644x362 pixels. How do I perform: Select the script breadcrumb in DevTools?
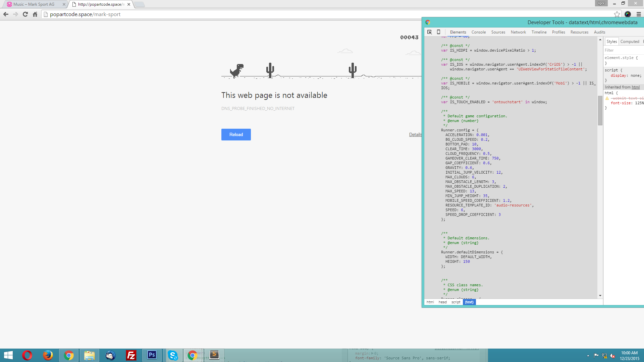coord(456,302)
